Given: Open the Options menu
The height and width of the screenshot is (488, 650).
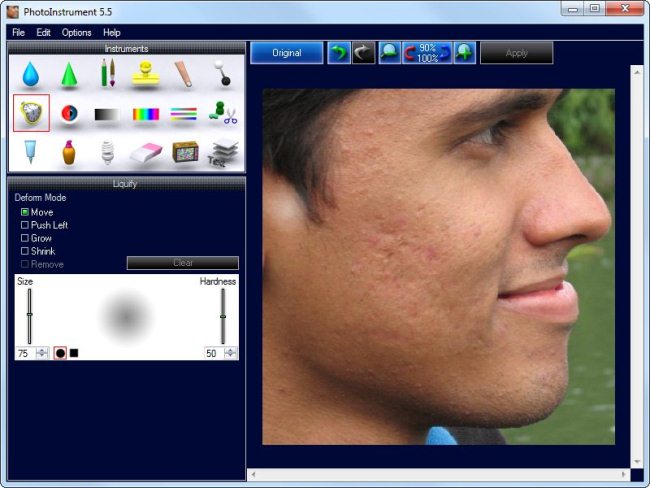Looking at the screenshot, I should coord(76,32).
